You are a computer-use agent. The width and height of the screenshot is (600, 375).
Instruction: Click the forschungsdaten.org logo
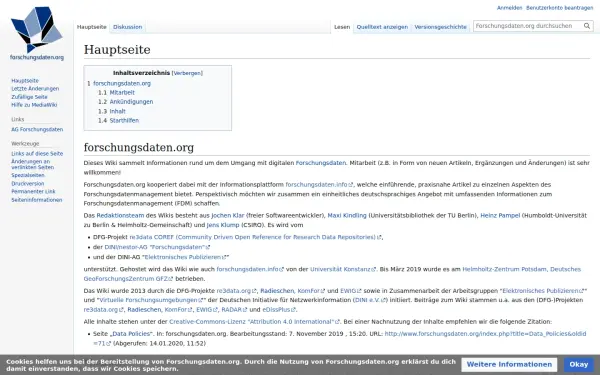coord(37,34)
